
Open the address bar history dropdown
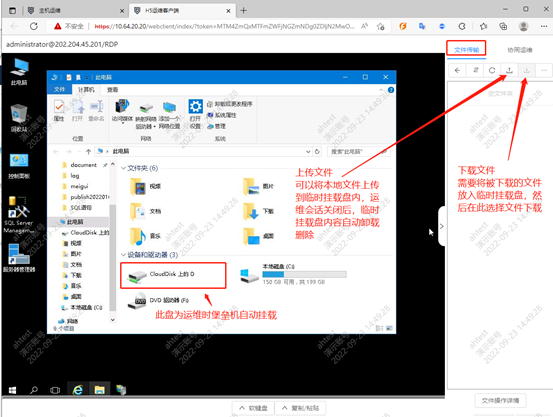(x=308, y=152)
